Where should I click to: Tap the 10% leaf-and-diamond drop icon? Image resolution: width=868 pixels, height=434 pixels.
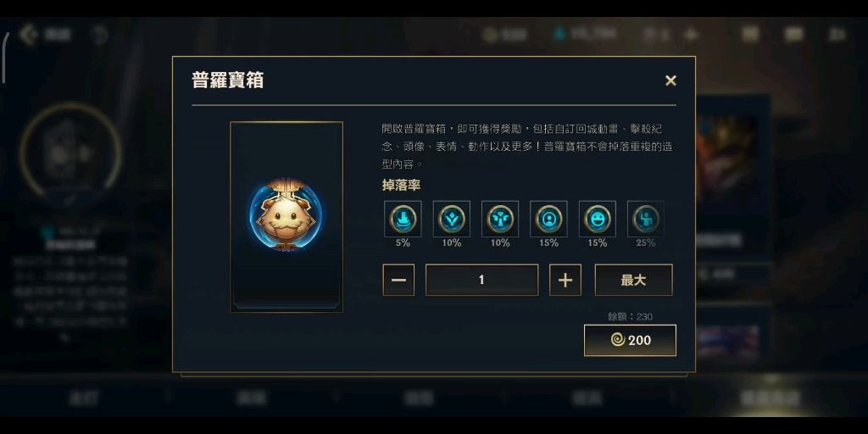point(451,219)
